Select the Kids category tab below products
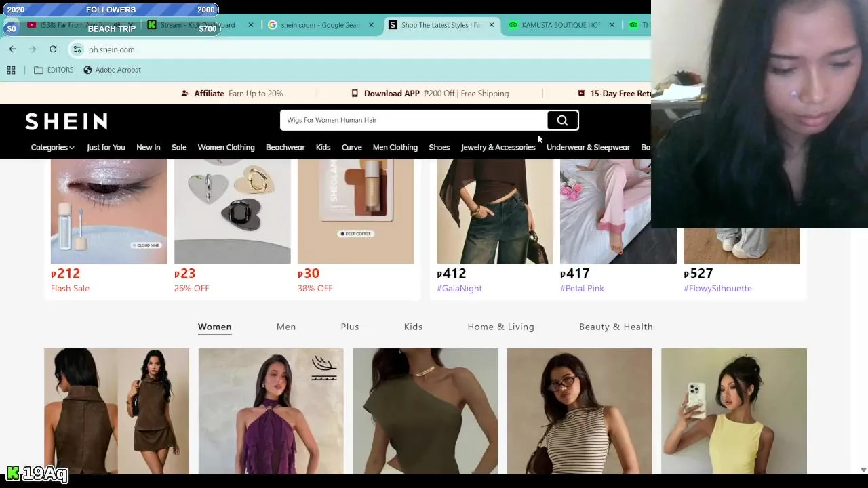This screenshot has height=488, width=868. point(413,327)
